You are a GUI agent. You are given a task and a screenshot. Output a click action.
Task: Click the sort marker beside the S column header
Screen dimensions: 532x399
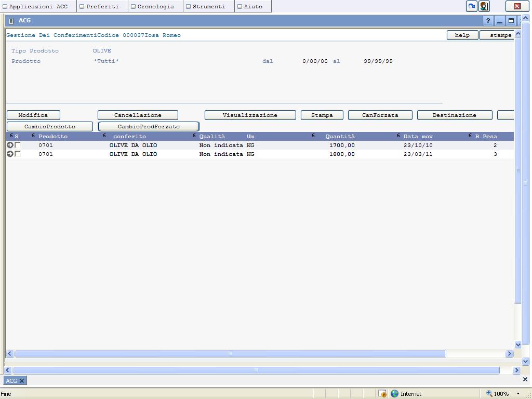click(x=11, y=136)
